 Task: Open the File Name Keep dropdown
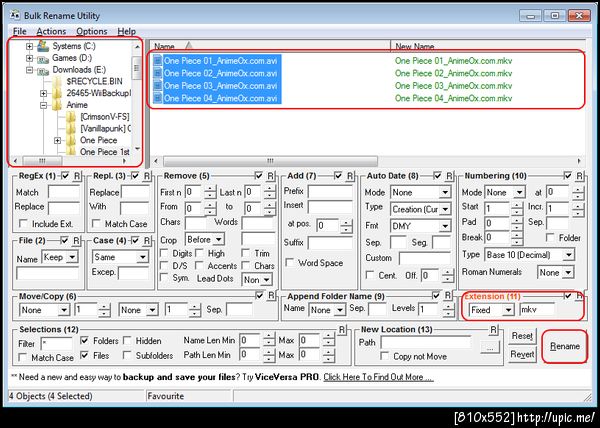[72, 257]
